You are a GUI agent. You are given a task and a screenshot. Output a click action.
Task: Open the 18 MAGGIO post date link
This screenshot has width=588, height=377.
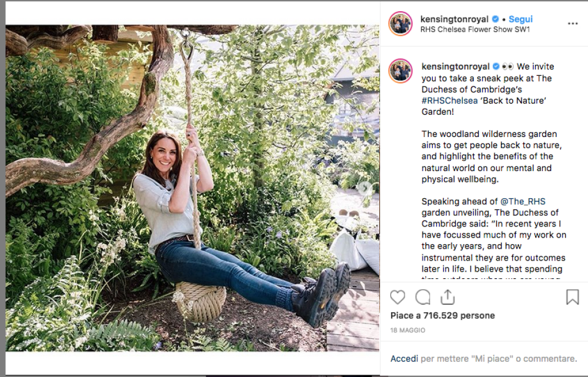pyautogui.click(x=407, y=331)
